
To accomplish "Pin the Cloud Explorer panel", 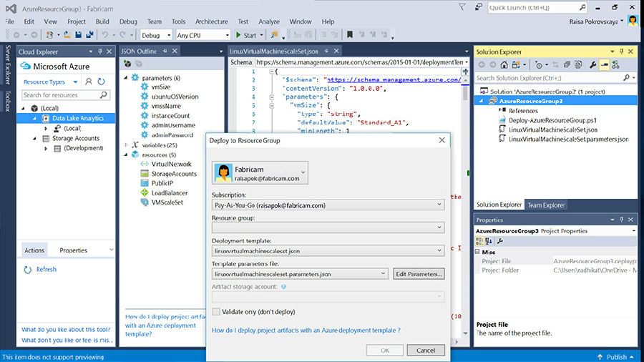I will pos(99,52).
